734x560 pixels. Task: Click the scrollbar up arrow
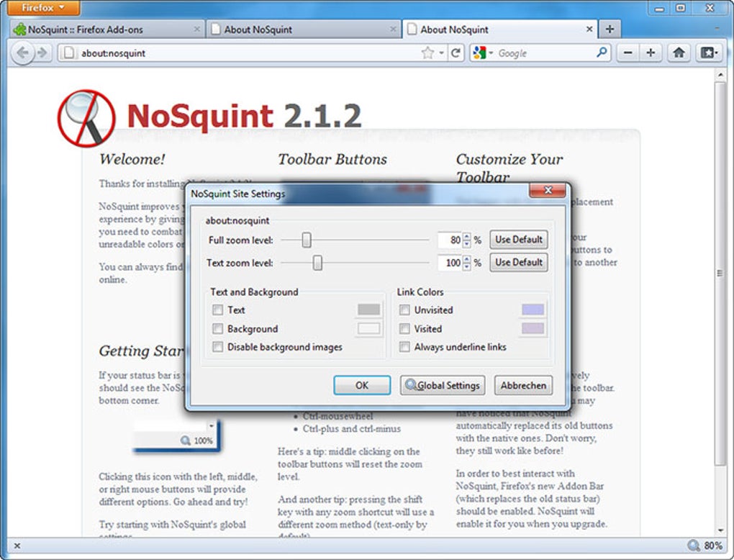pos(720,75)
